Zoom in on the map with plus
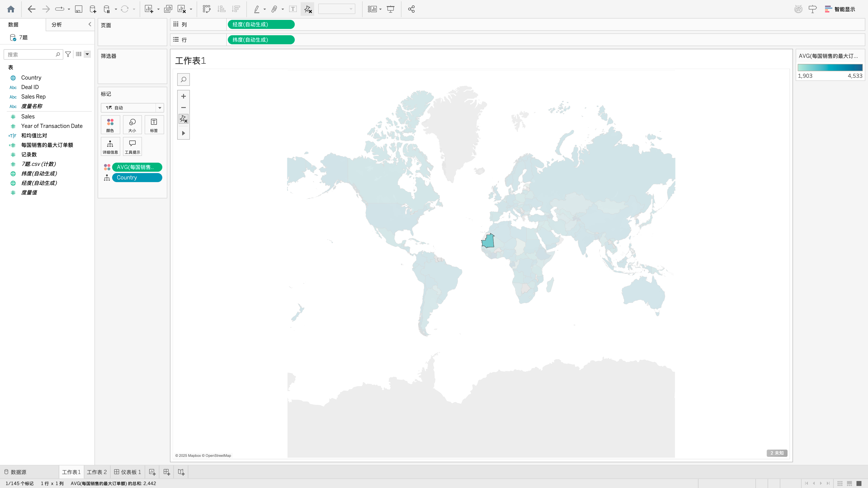 183,96
